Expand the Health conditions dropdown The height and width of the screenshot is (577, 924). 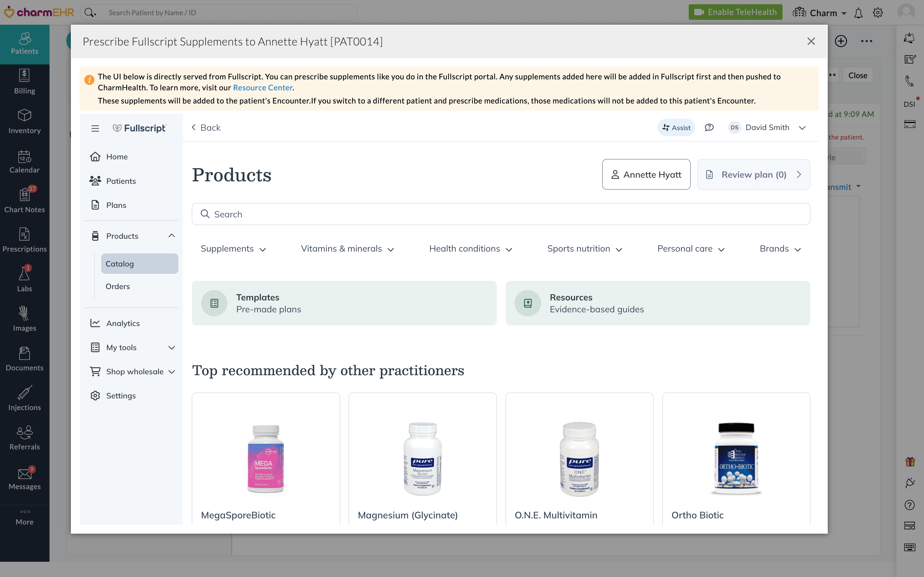[x=470, y=249]
